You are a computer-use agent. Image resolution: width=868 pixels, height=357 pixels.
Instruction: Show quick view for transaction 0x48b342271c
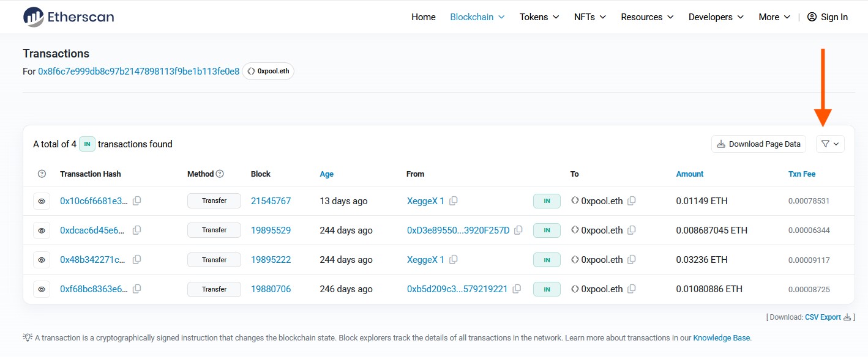click(x=42, y=260)
